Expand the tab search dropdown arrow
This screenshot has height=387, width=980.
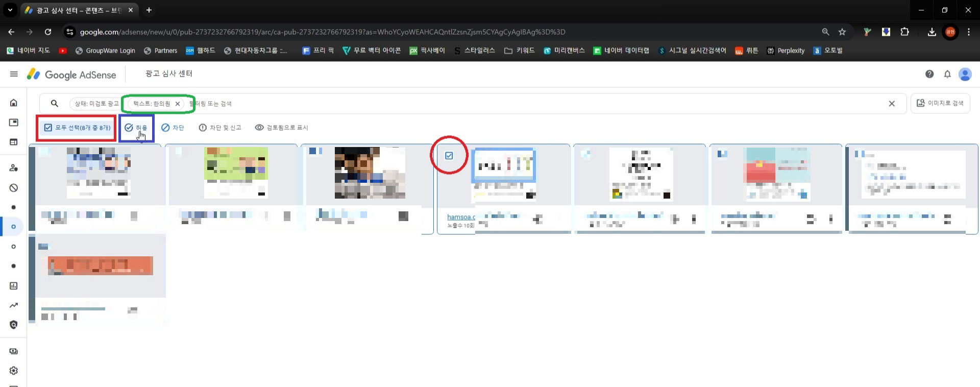point(10,10)
